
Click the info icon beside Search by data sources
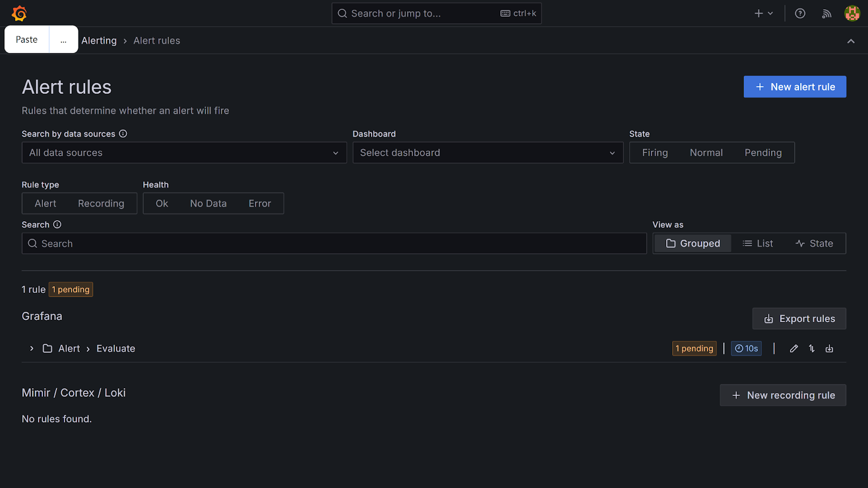[123, 134]
